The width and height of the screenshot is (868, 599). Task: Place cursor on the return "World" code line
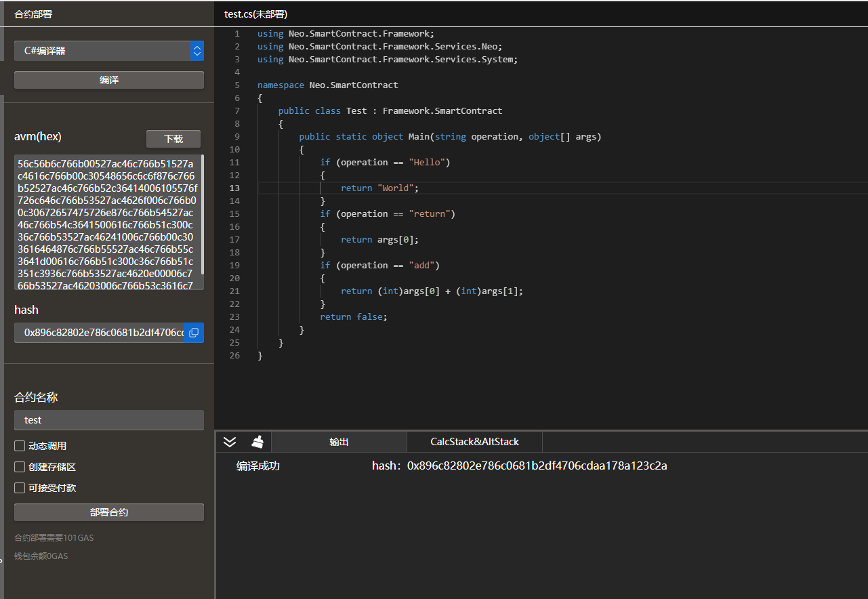(379, 188)
